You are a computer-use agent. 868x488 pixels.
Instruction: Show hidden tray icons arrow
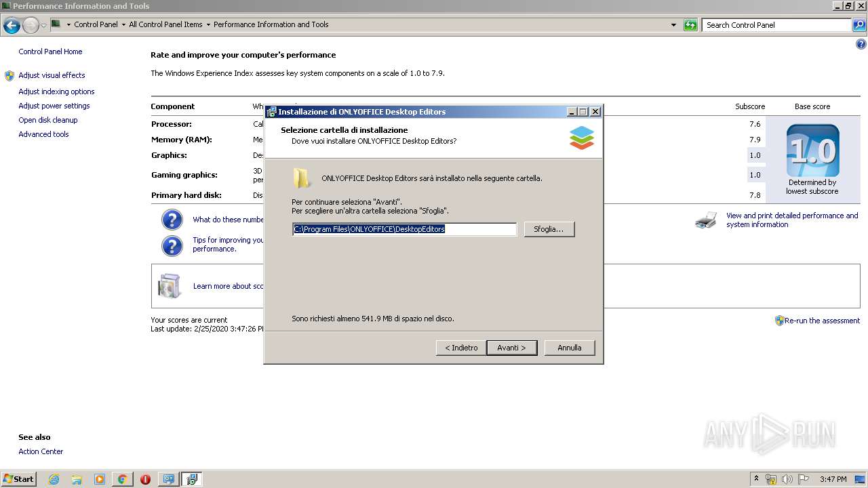[x=756, y=479]
